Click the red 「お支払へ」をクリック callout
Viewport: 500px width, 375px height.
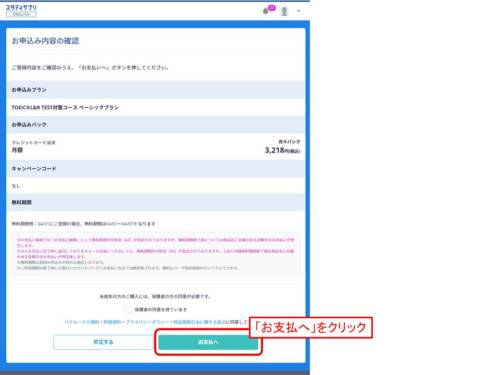(311, 328)
